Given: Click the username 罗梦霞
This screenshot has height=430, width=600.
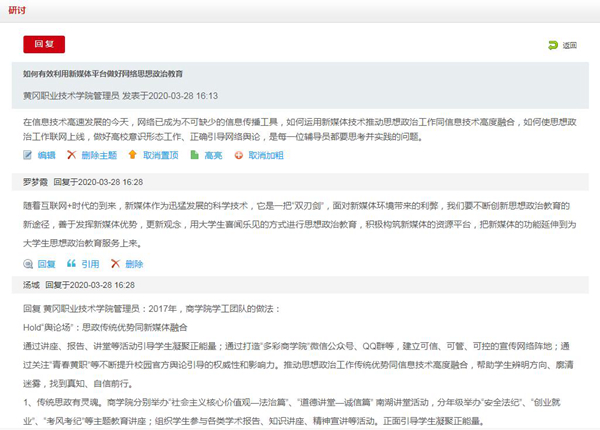Looking at the screenshot, I should [x=35, y=183].
